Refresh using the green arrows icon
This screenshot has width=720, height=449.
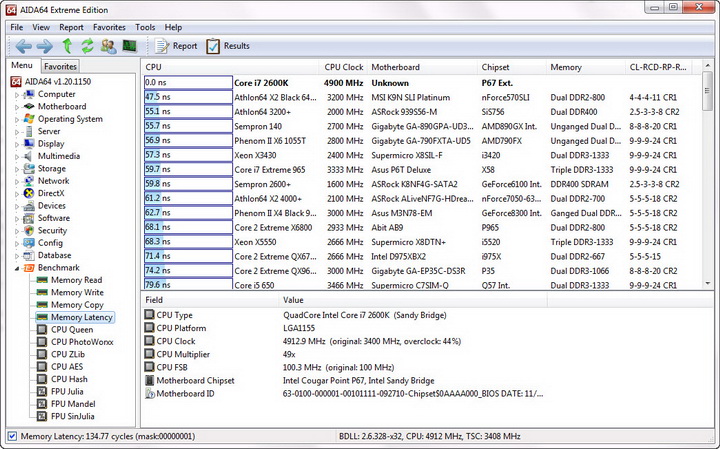(87, 46)
